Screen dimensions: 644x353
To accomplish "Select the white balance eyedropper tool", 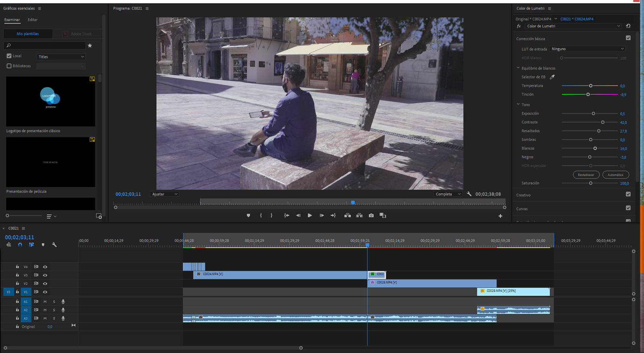I will (552, 77).
